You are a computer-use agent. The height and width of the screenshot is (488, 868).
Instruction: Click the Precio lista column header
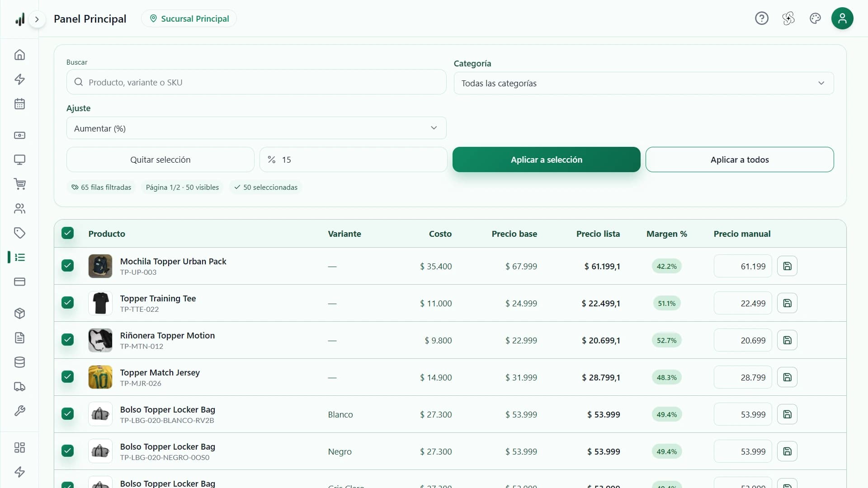click(598, 234)
